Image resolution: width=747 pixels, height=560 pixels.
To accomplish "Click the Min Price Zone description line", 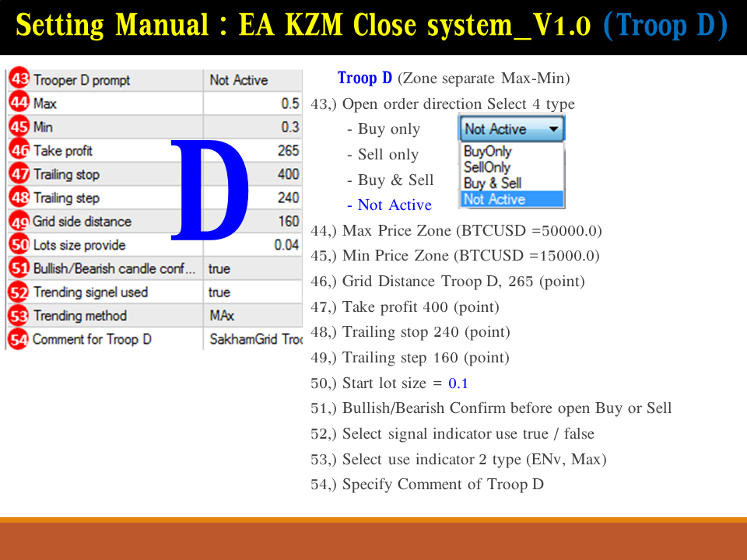I will point(455,256).
